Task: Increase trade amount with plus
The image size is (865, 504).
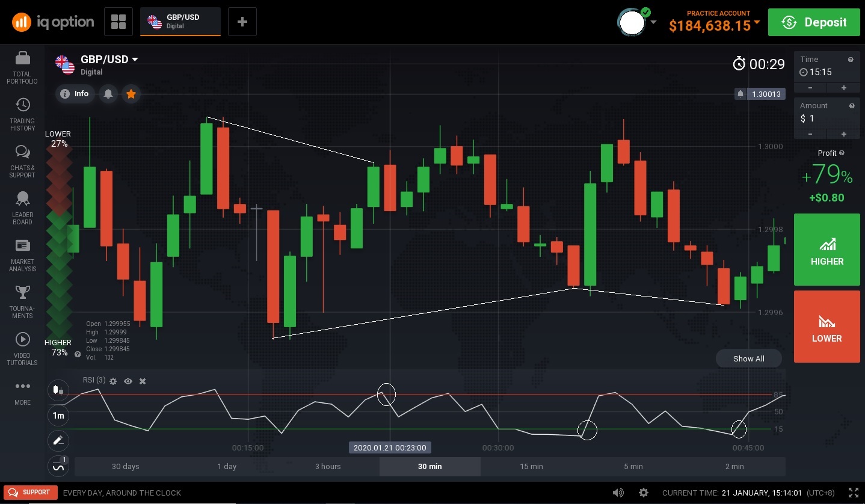Action: pos(843,134)
